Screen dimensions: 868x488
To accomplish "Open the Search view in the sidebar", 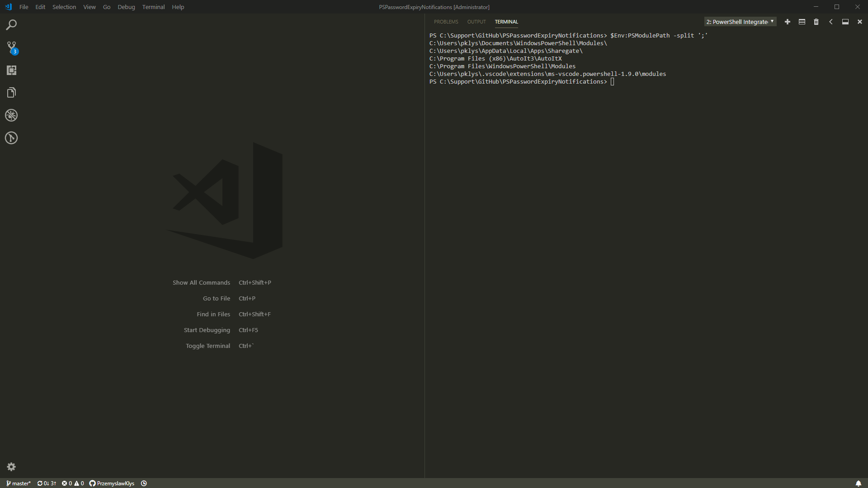I will (11, 24).
